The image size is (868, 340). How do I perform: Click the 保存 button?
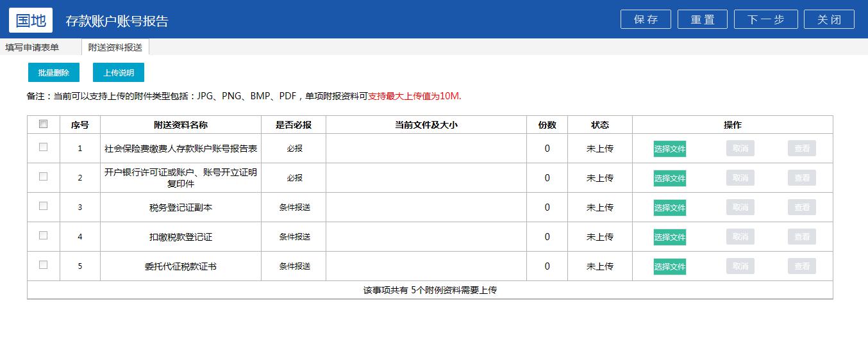point(646,19)
